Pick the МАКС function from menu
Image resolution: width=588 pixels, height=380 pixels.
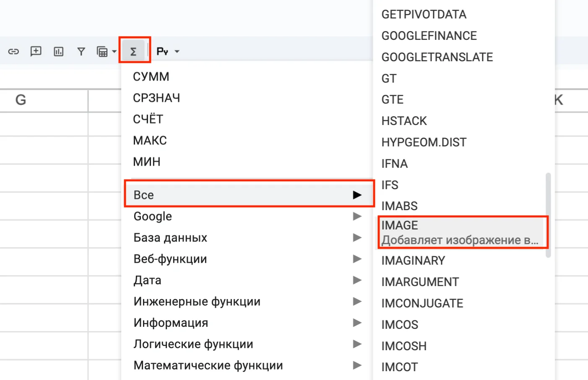(150, 141)
